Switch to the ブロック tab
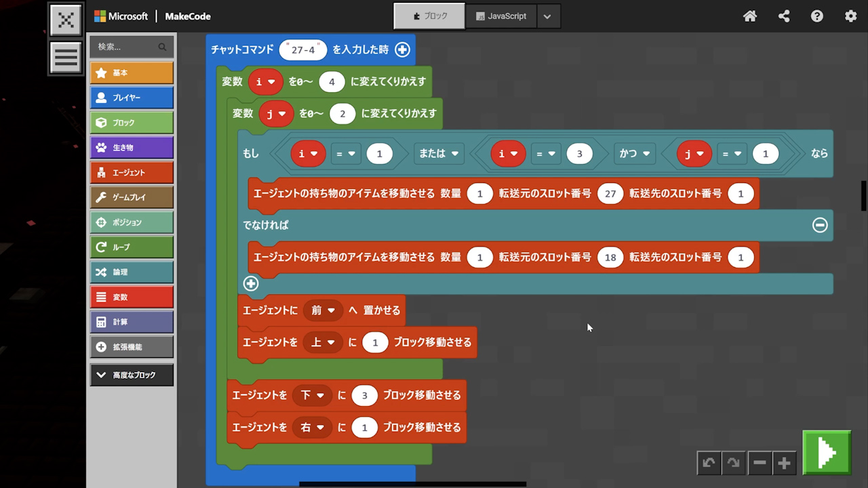 429,16
